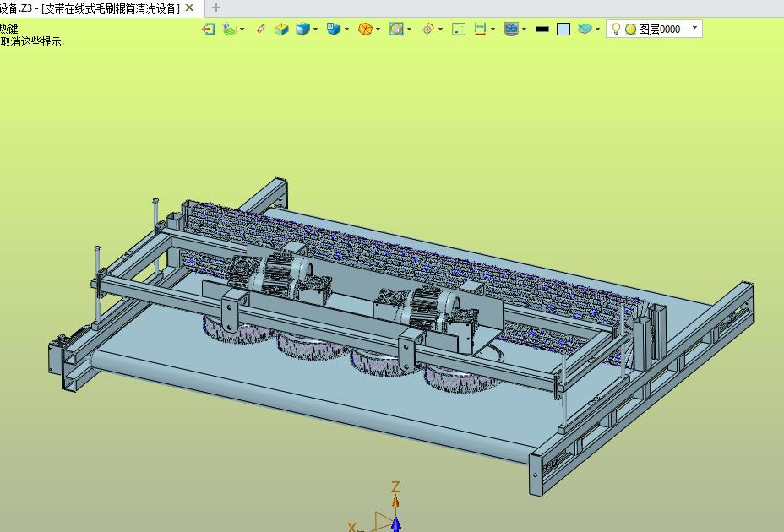Viewport: 784px width, 532px height.
Task: Click the monitor display settings icon
Action: tap(511, 30)
